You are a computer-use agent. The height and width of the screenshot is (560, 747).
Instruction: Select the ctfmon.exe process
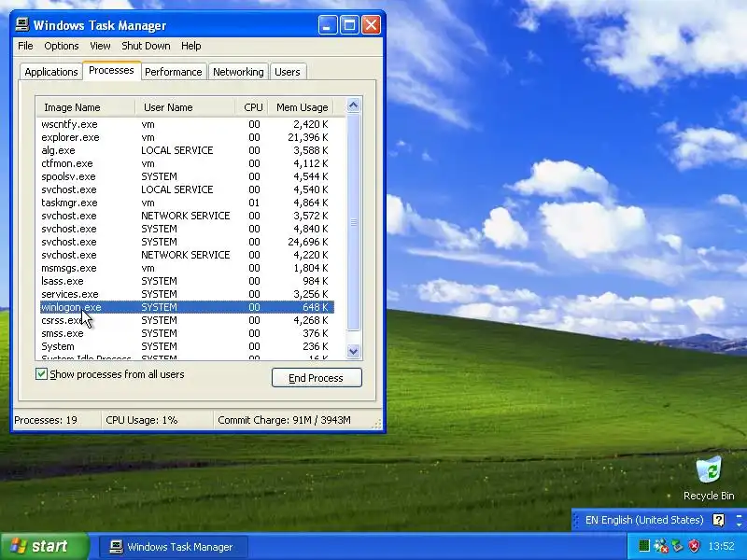pyautogui.click(x=188, y=163)
